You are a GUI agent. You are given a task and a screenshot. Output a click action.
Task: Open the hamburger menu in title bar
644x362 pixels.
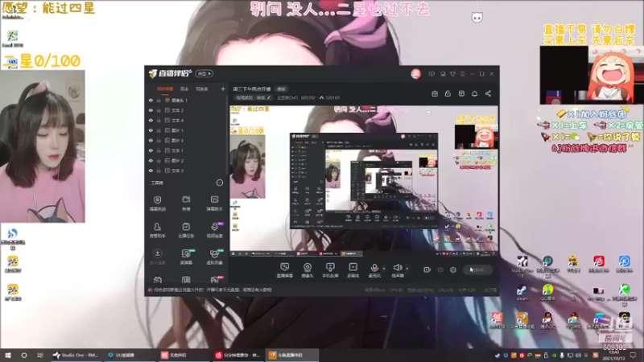coord(462,74)
